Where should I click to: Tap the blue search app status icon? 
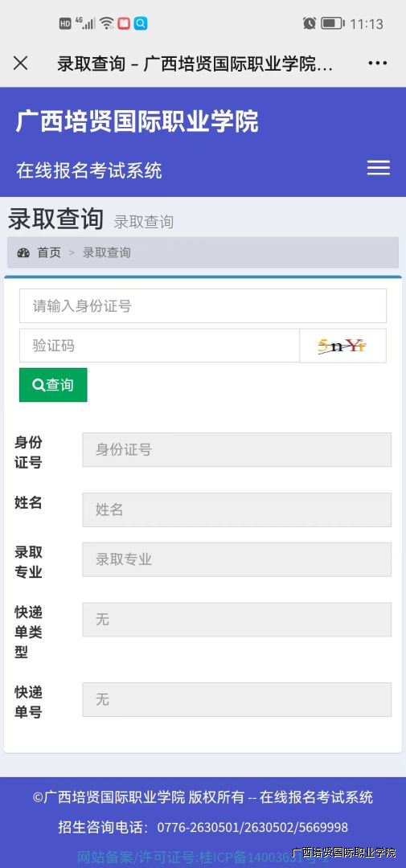tap(141, 23)
